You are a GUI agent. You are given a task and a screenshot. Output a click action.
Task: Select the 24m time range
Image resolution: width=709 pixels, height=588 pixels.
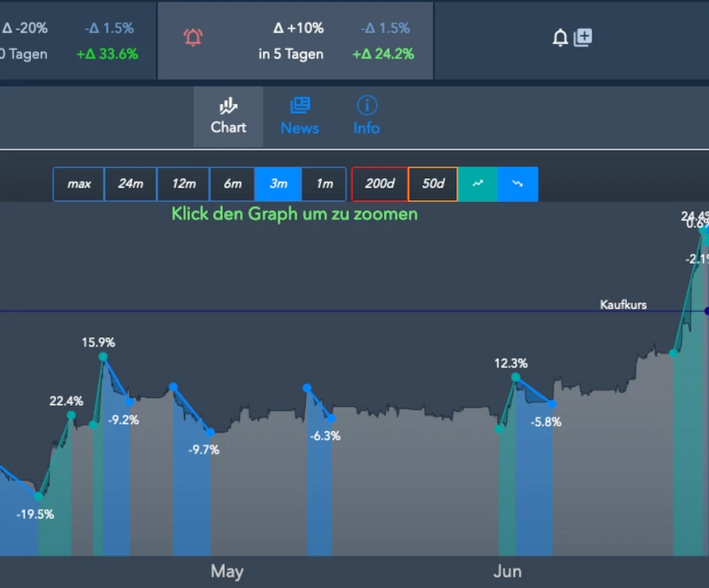point(130,184)
